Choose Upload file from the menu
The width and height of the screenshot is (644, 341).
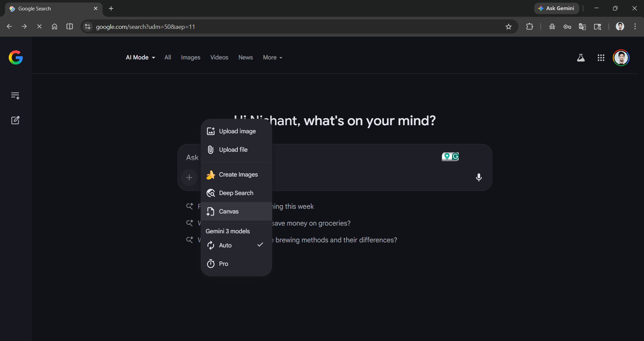pos(233,149)
